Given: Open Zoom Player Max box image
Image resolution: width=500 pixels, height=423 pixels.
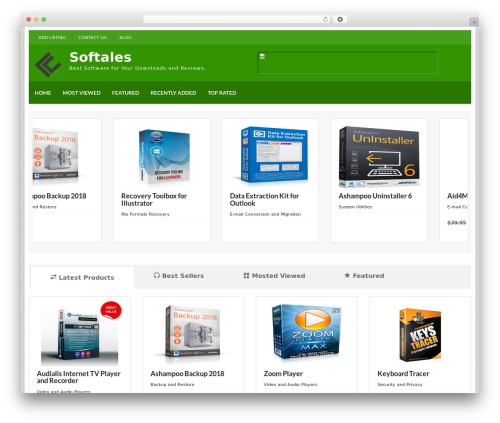Looking at the screenshot, I should click(x=306, y=333).
